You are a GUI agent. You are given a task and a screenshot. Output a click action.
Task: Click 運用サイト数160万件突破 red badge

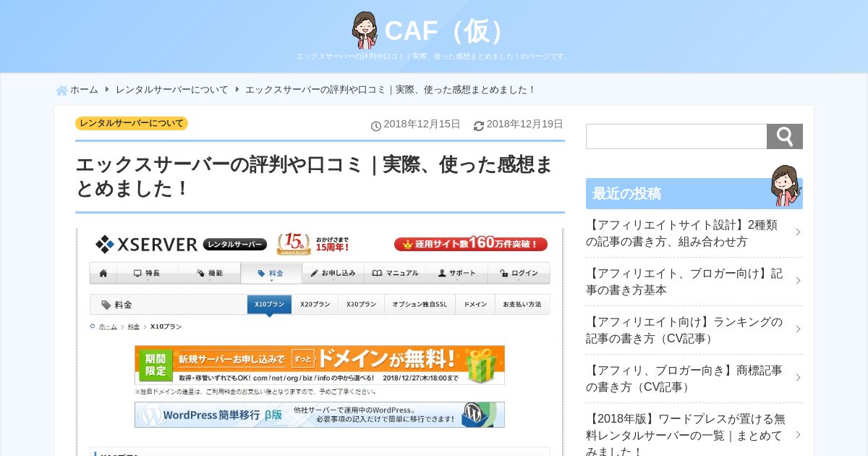click(471, 244)
